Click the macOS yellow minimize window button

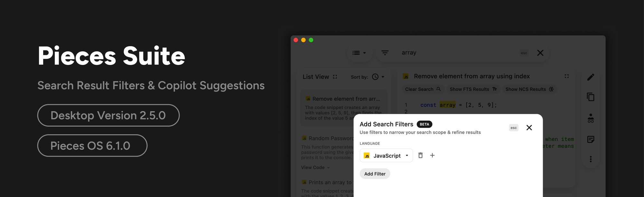(303, 40)
